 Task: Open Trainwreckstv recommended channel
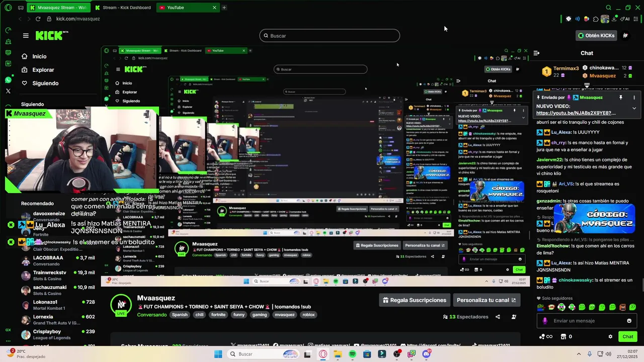pos(58,275)
